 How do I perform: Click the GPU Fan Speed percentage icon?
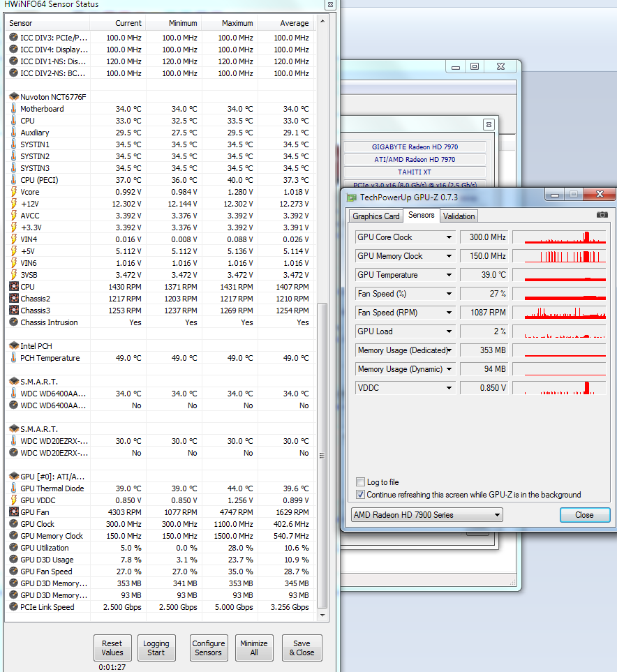(14, 572)
